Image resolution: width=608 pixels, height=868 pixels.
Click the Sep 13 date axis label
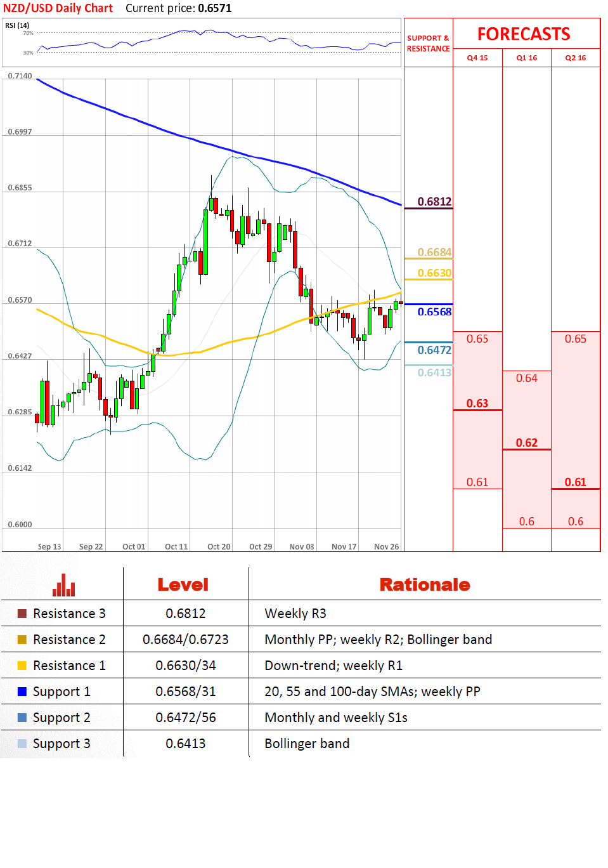[49, 547]
